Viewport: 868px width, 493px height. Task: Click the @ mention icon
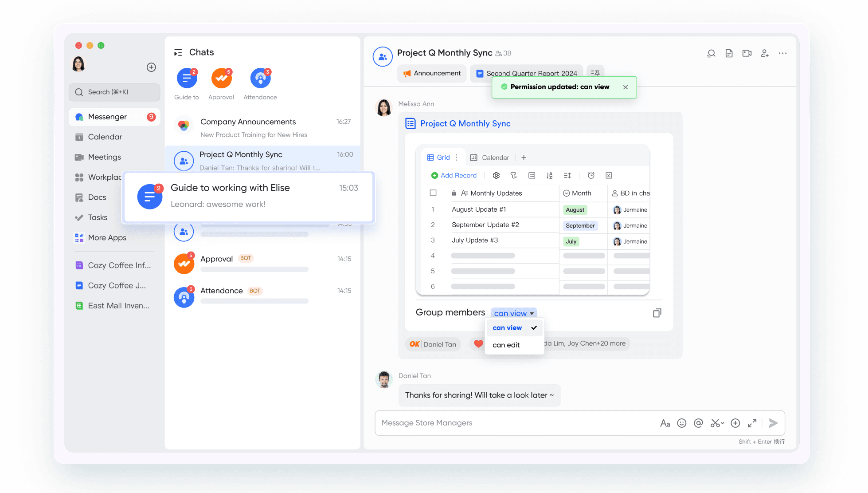pos(698,423)
